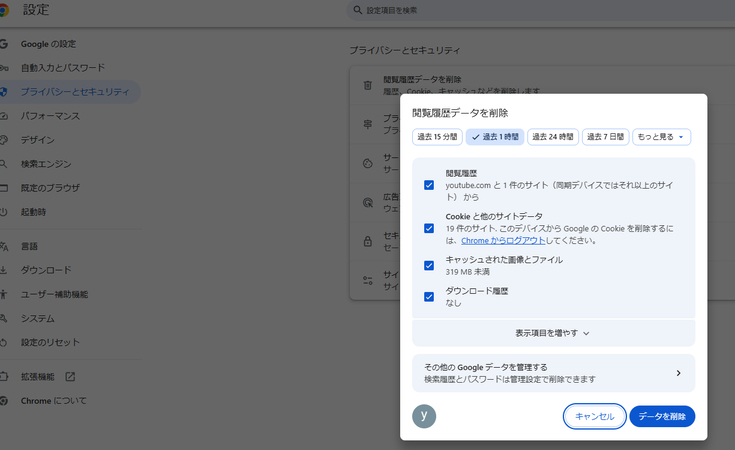The image size is (735, 450).
Task: Click the browser icon for 既定のブラウザ
Action: tap(4, 188)
